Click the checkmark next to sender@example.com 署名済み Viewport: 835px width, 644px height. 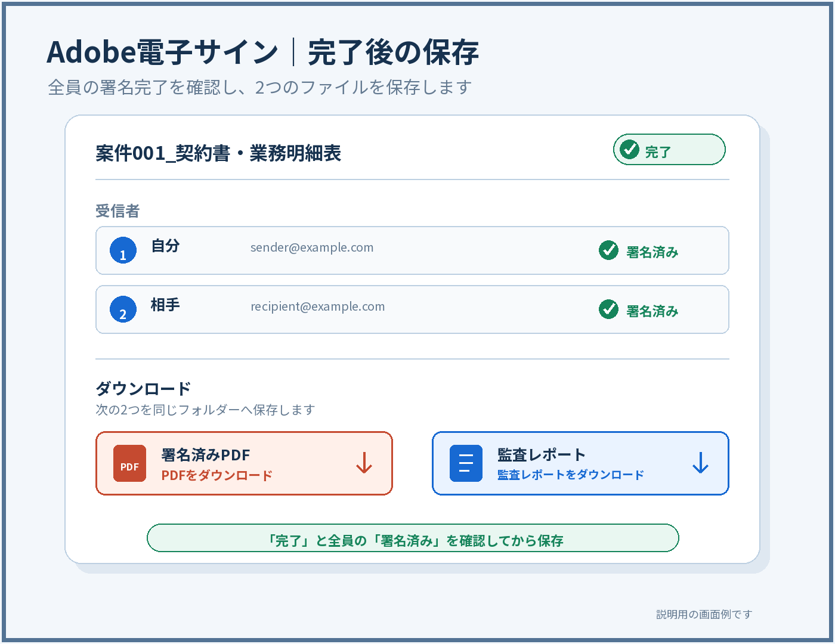(x=608, y=250)
